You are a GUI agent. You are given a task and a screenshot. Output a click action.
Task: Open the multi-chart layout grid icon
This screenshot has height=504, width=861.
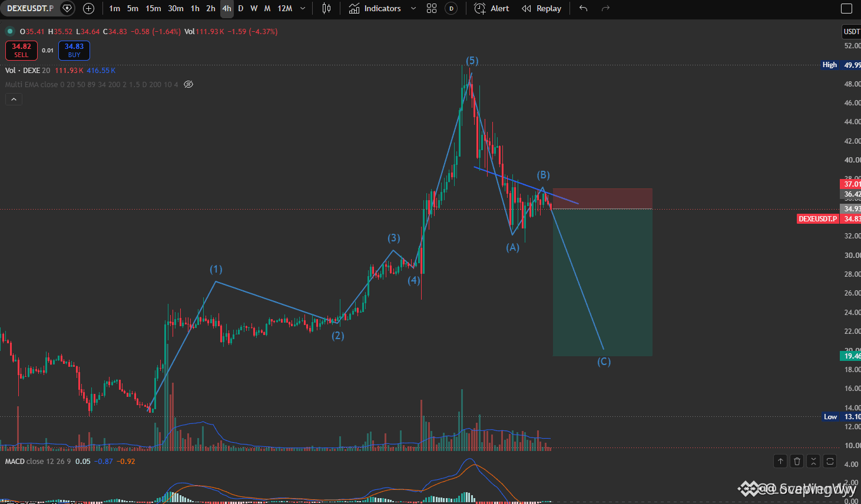(432, 8)
